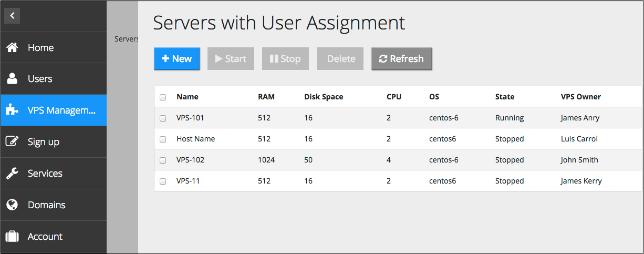This screenshot has height=254, width=644.
Task: Collapse the sidebar with the back arrow
Action: click(12, 16)
